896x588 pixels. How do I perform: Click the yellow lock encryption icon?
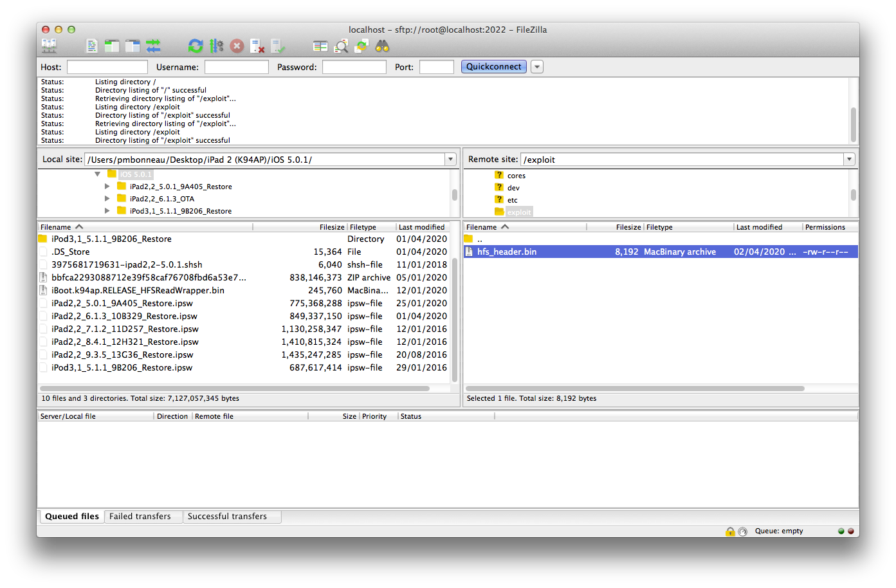[x=730, y=531]
